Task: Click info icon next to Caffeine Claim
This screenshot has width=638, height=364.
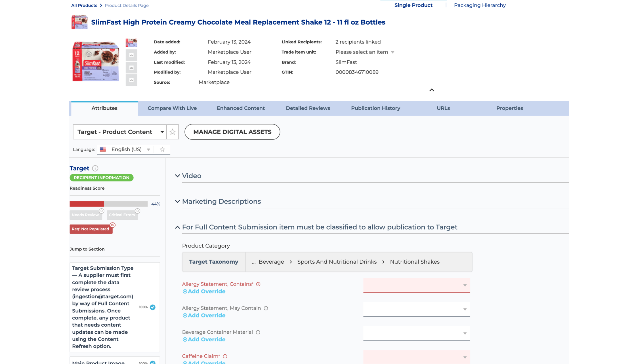Action: pos(225,356)
